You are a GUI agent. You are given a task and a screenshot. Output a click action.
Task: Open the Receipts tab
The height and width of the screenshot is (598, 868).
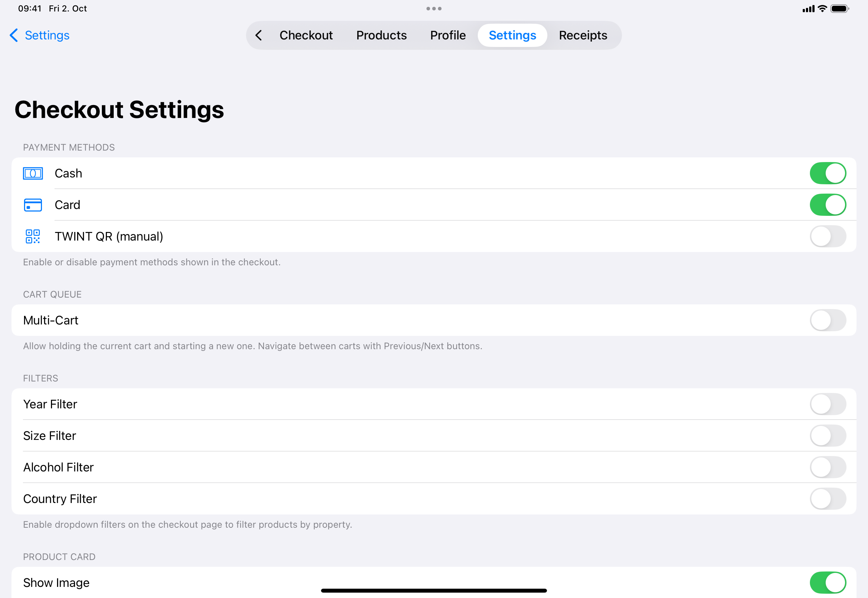583,35
